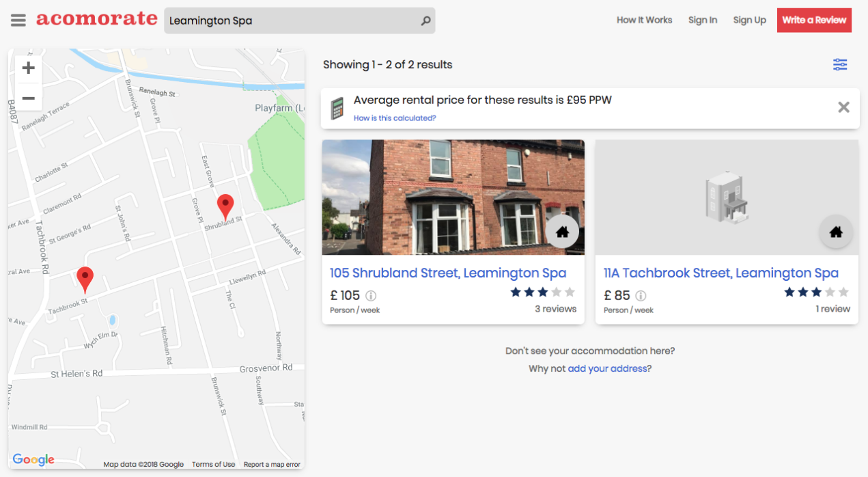Open the results filter settings icon
The height and width of the screenshot is (477, 868).
pyautogui.click(x=840, y=64)
